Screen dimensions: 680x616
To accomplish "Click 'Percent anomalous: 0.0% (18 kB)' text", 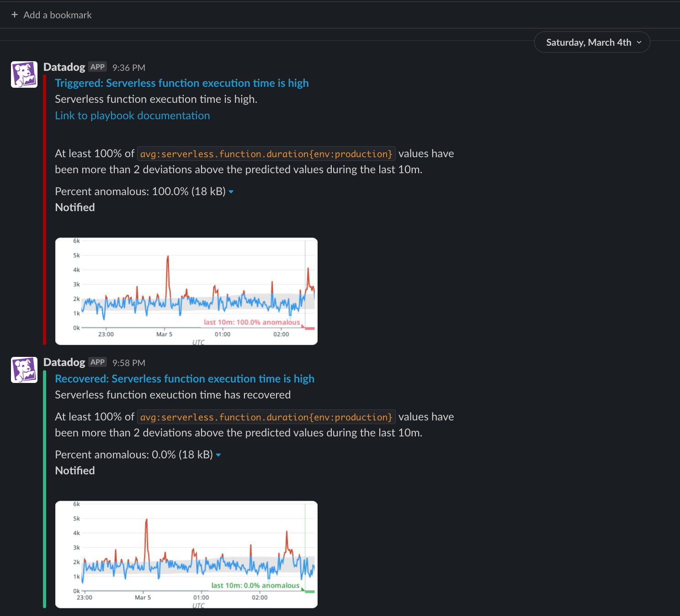I will (x=134, y=455).
